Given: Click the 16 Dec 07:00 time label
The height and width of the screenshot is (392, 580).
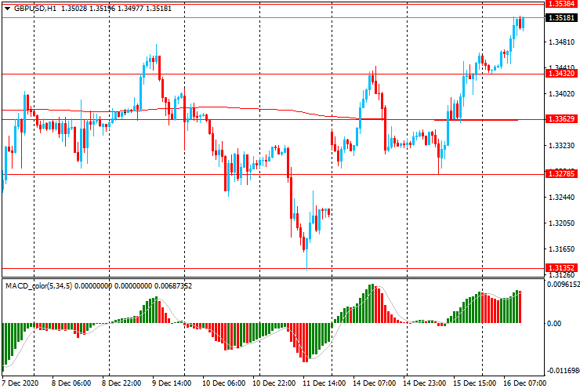Looking at the screenshot, I should 524,384.
